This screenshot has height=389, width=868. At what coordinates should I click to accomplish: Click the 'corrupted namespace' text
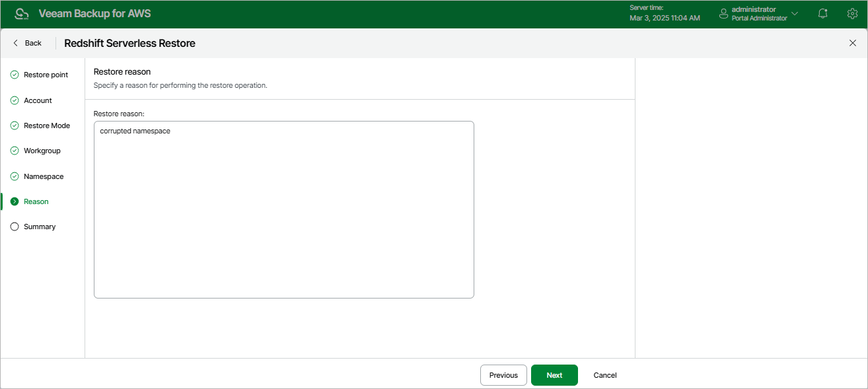135,131
